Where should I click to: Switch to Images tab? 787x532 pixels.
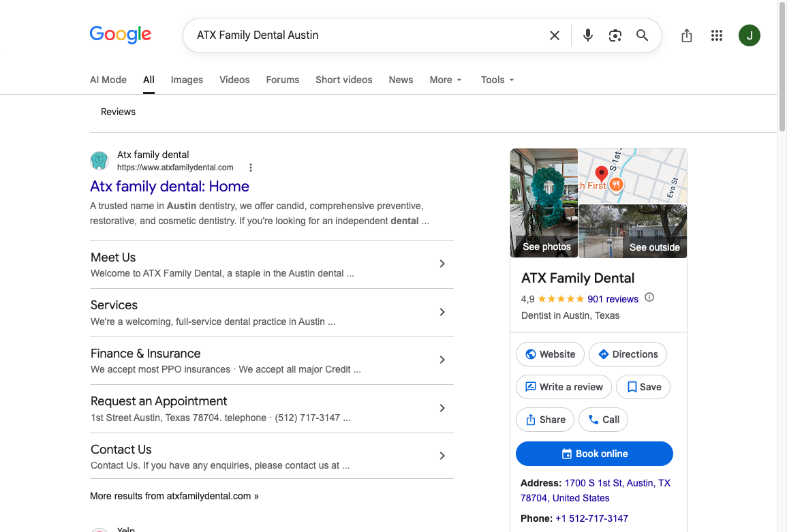pyautogui.click(x=187, y=80)
